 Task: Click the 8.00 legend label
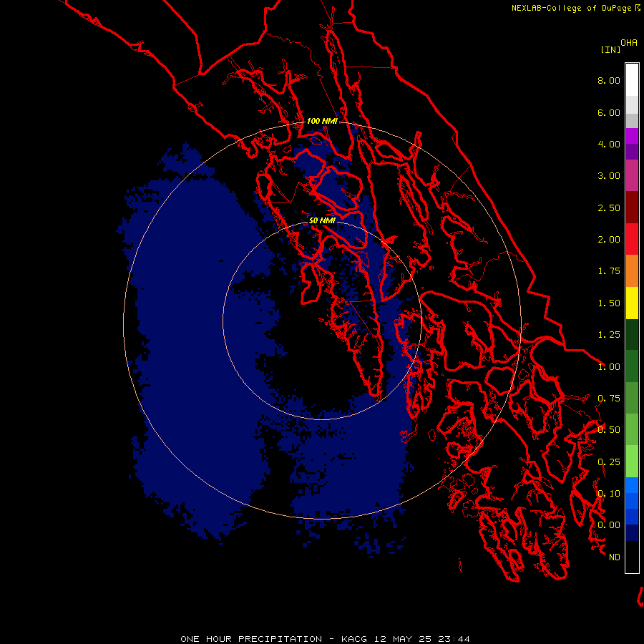[609, 80]
